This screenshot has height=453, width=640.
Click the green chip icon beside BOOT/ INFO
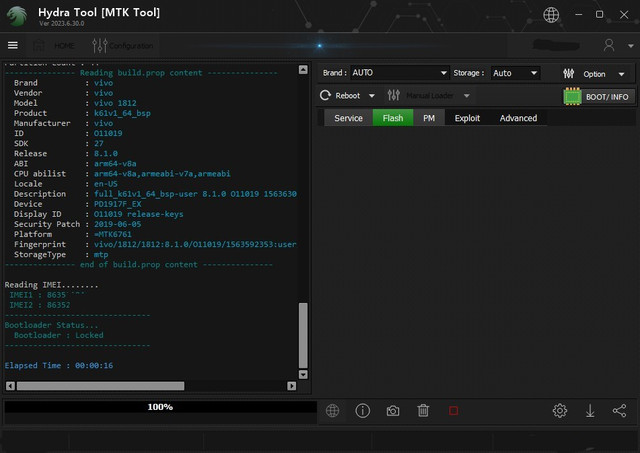click(572, 97)
